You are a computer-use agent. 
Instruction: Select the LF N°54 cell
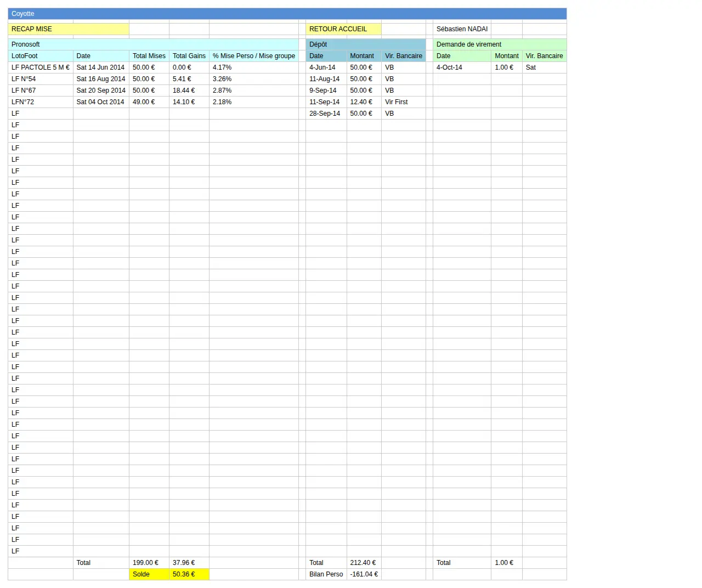[41, 79]
